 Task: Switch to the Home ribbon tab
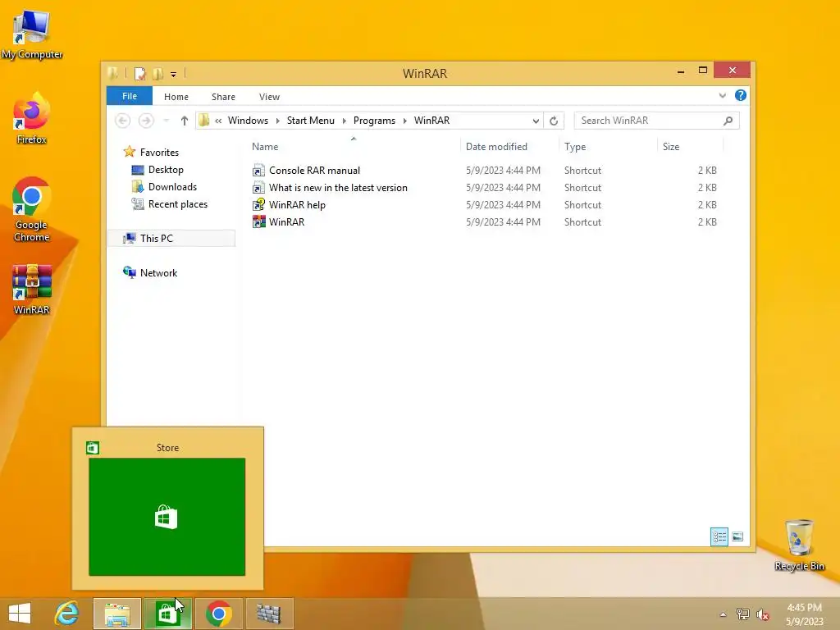176,97
